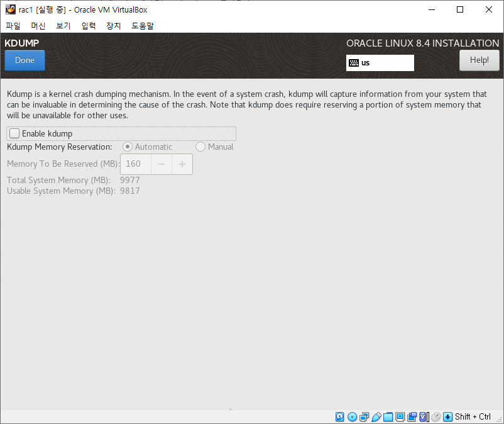Click the Done button
504x424 pixels.
click(x=25, y=60)
